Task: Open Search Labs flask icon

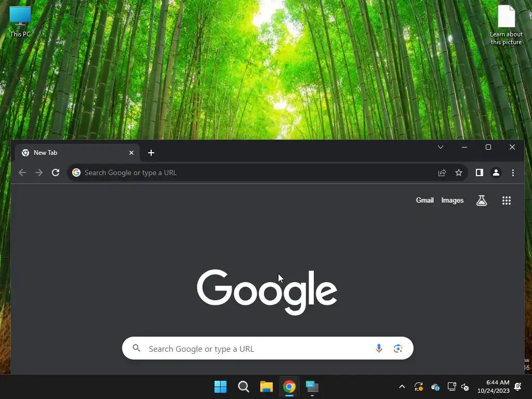Action: (x=482, y=201)
